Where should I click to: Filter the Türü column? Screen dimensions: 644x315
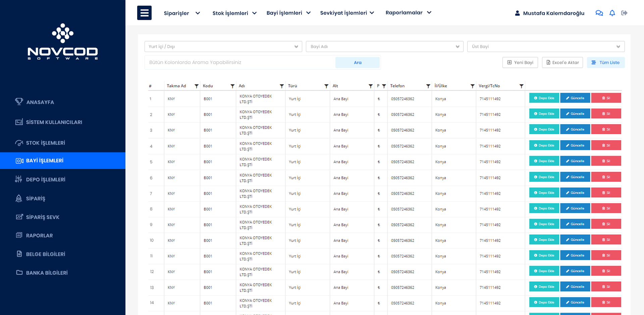(x=326, y=86)
